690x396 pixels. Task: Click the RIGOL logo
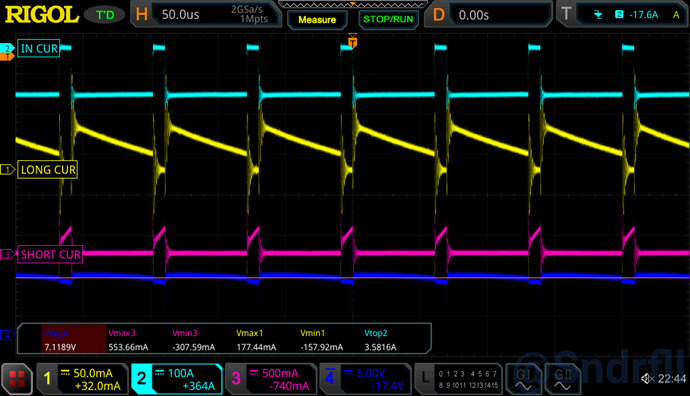coord(42,15)
